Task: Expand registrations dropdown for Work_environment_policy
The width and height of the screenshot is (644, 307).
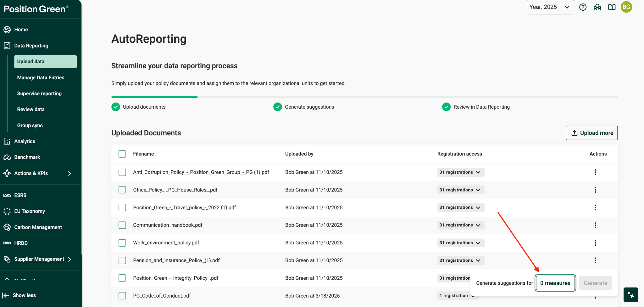Action: click(x=461, y=243)
